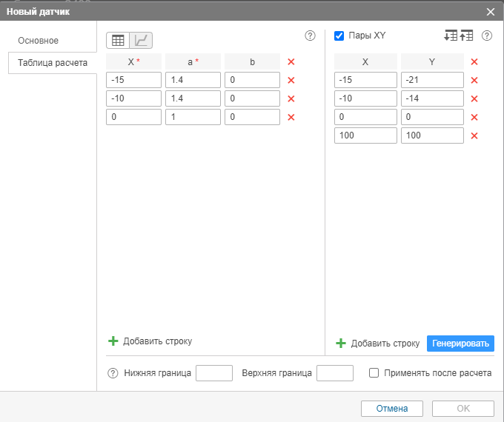
Task: Open help icon beside XY sorting icons
Action: pos(487,36)
